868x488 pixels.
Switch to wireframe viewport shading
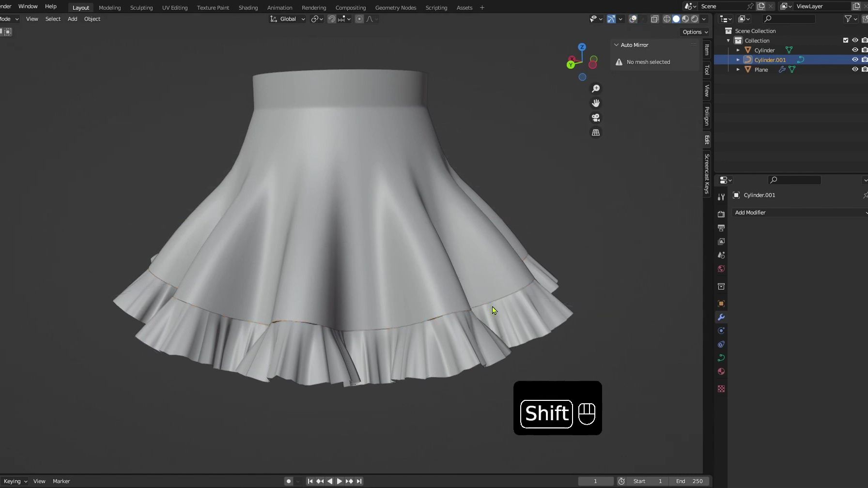point(666,19)
